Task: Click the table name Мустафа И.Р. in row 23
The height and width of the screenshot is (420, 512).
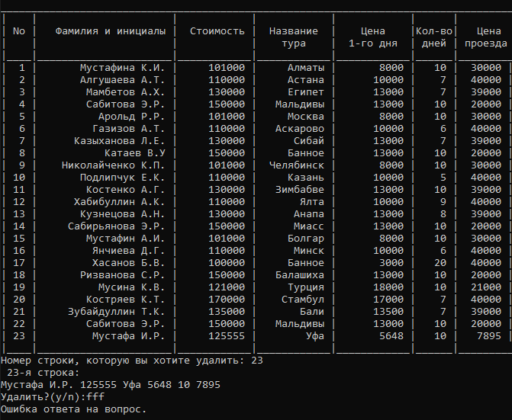Action: point(128,336)
